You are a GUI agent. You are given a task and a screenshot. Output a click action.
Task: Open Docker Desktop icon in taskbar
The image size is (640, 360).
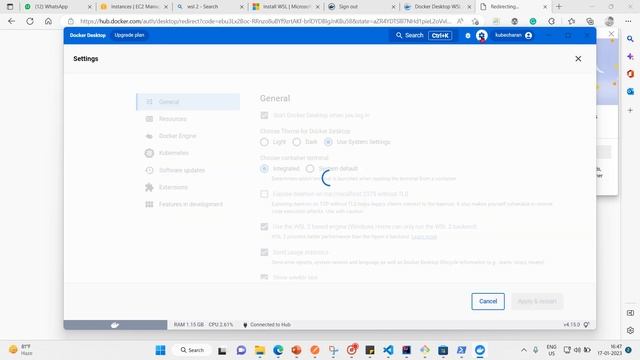pos(480,350)
